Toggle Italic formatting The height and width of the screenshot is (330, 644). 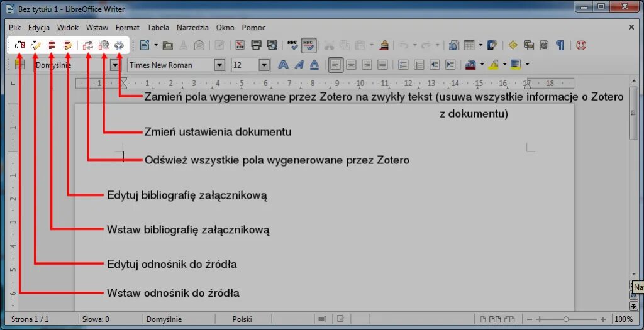click(x=299, y=65)
